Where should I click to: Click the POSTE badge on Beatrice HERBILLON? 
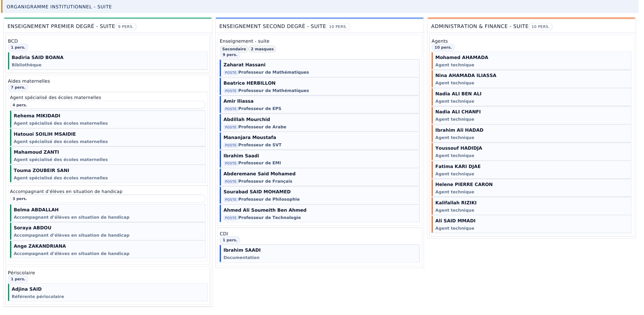tap(231, 91)
